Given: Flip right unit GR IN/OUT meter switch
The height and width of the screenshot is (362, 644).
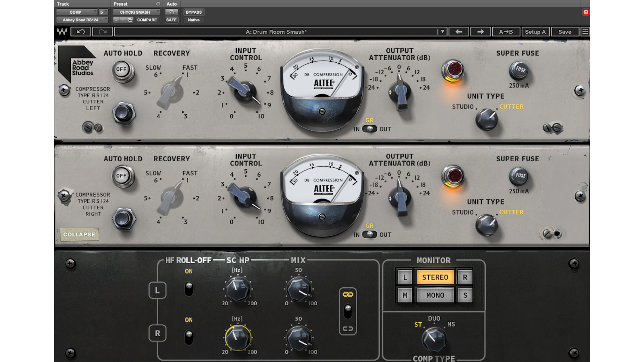Looking at the screenshot, I should (x=369, y=234).
